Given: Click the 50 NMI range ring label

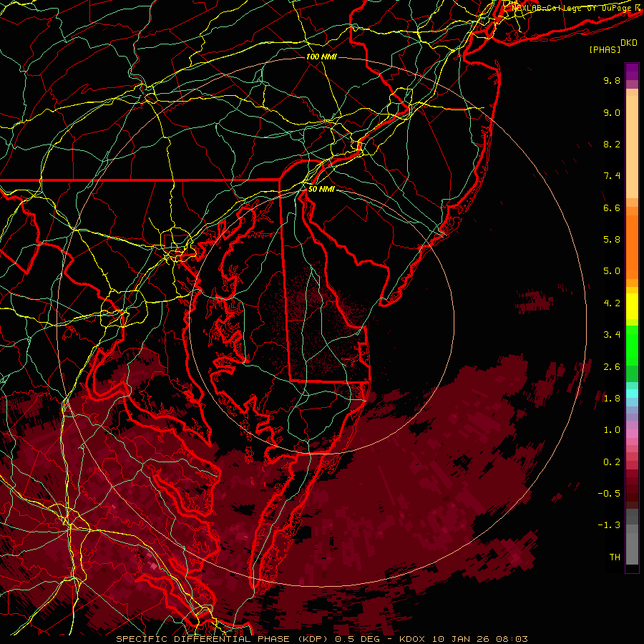Looking at the screenshot, I should coord(321,189).
